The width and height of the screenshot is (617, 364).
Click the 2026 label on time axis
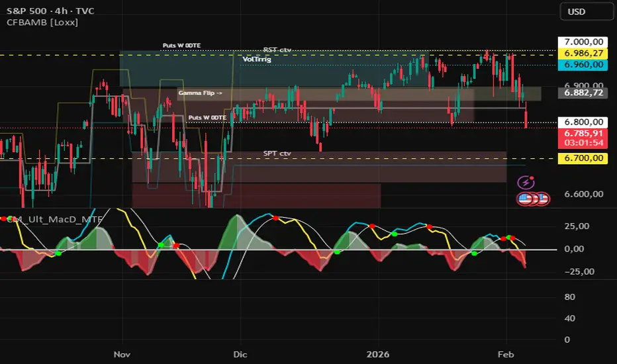click(378, 355)
